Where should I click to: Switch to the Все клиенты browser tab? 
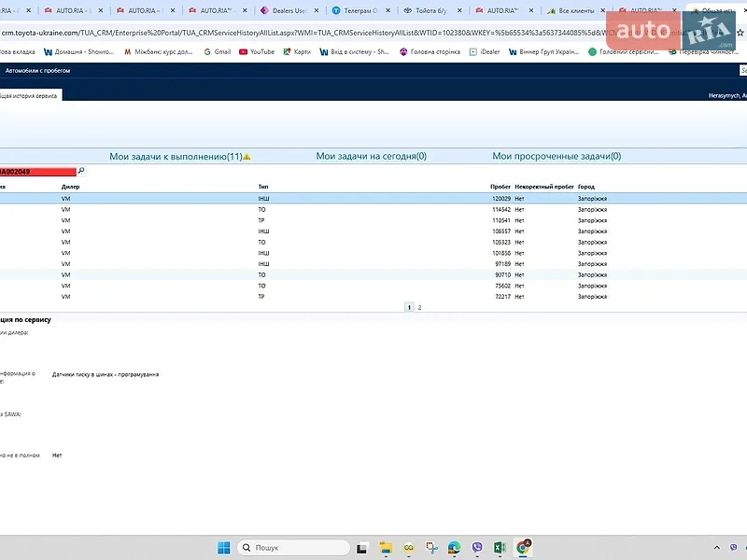pyautogui.click(x=576, y=10)
